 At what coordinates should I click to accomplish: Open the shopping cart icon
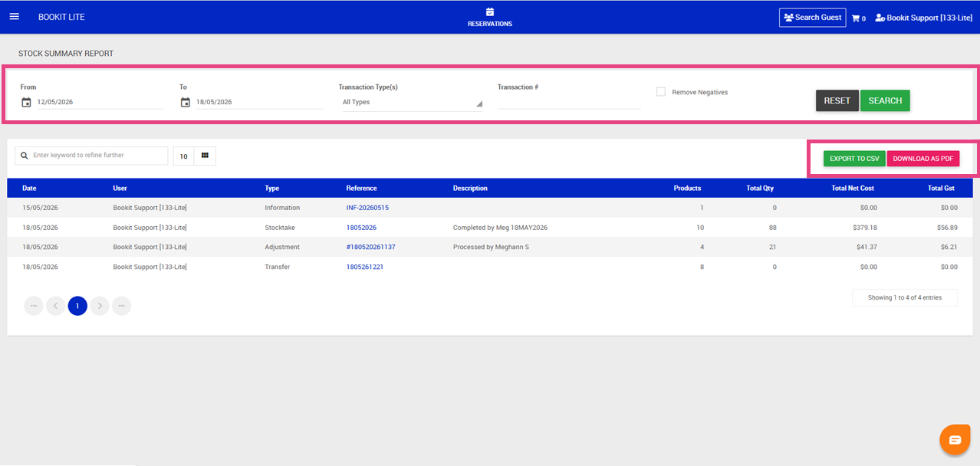point(856,18)
